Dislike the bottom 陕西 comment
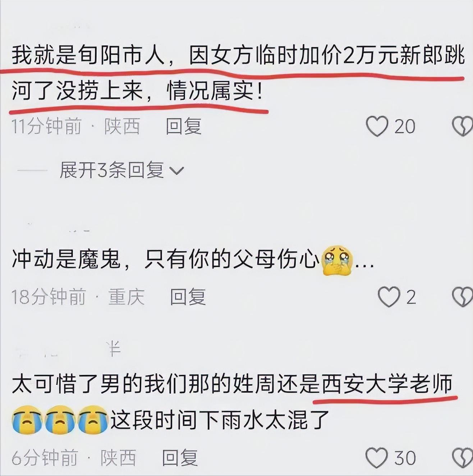Screen dimensions: 473x476 (463, 458)
